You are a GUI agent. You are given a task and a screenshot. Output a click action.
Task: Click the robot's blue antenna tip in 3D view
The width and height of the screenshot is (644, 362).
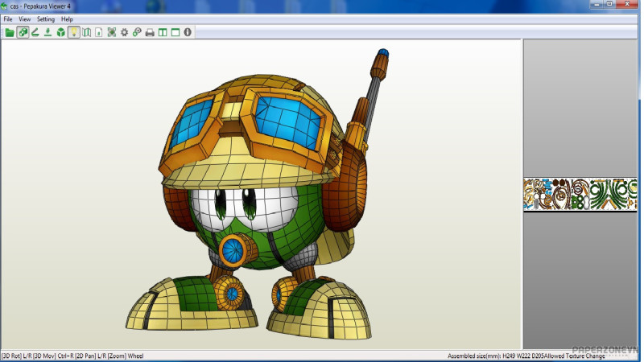[x=383, y=53]
